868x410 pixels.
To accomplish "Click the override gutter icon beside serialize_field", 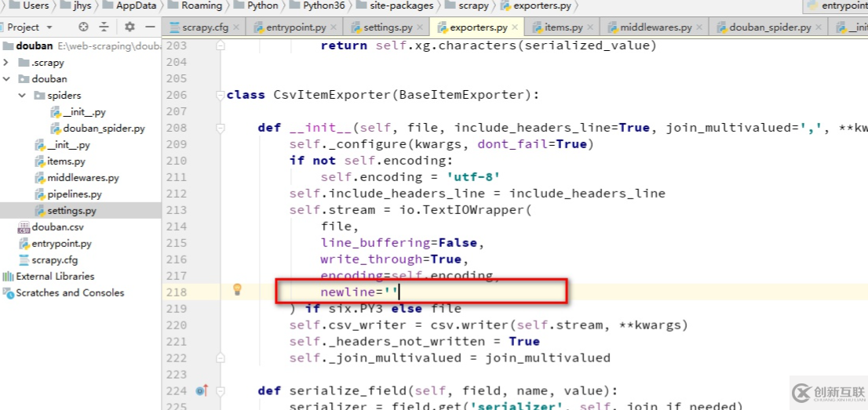I will click(x=202, y=390).
